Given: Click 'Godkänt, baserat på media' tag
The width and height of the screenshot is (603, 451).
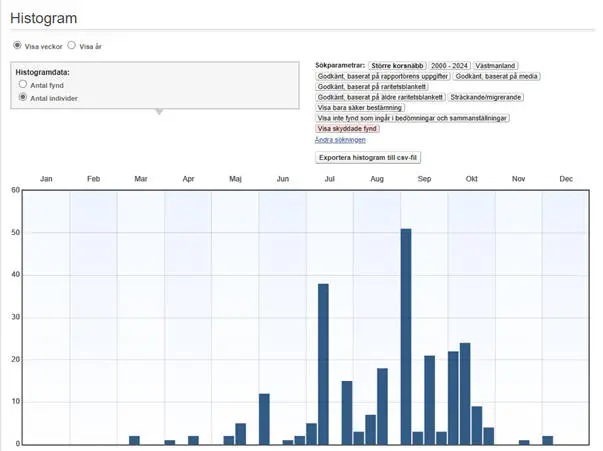Looking at the screenshot, I should point(496,75).
